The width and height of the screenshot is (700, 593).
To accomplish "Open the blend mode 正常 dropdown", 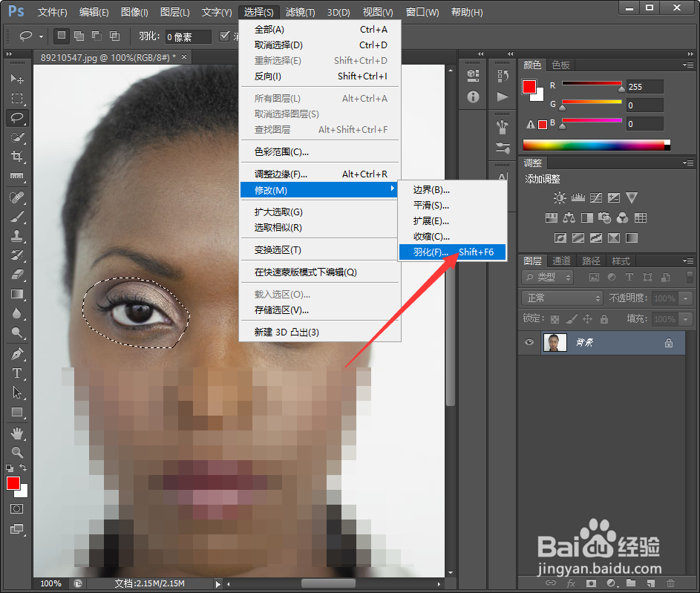I will pyautogui.click(x=562, y=298).
